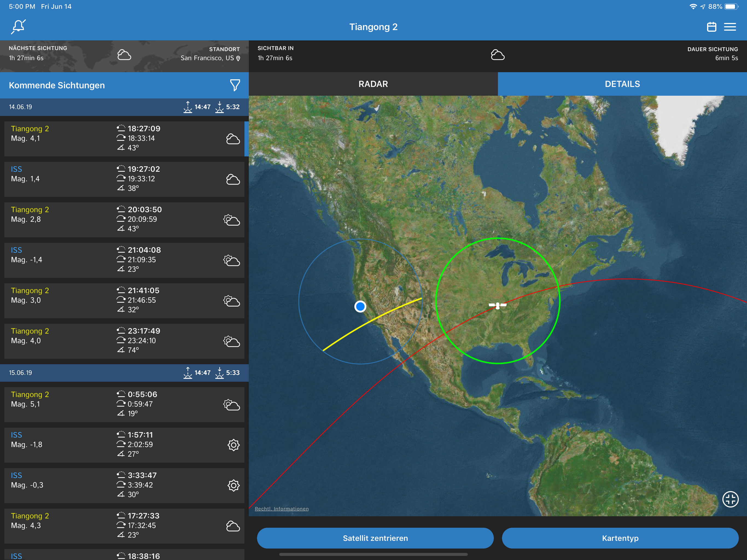
Task: Tap the sun icon for ISS 1:57:11
Action: 233,445
